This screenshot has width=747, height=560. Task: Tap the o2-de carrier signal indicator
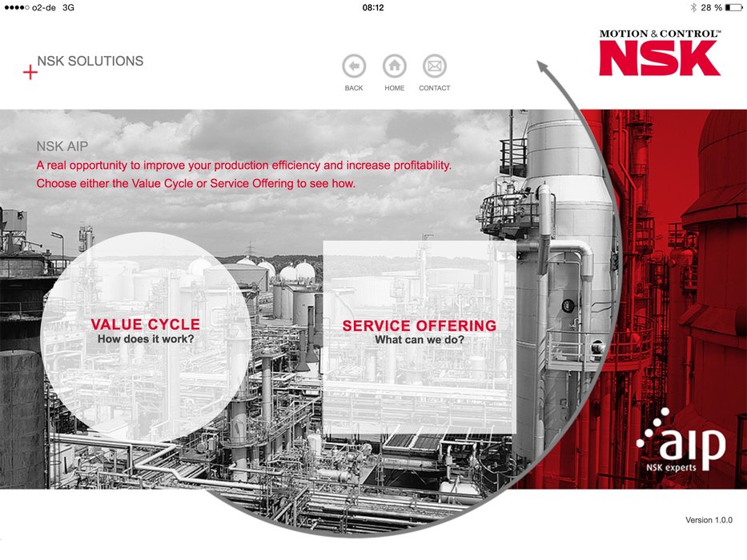30,8
